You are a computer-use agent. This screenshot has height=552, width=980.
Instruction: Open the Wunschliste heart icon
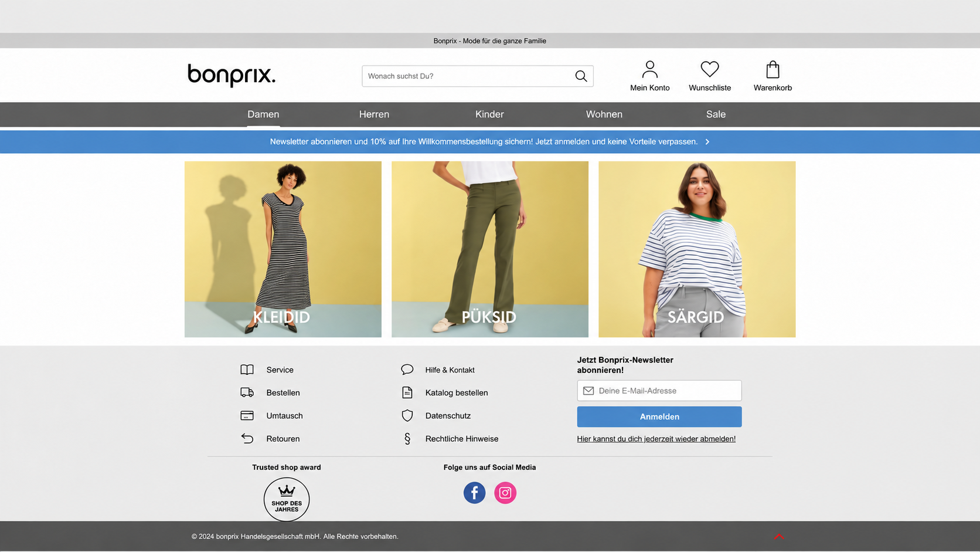click(710, 69)
